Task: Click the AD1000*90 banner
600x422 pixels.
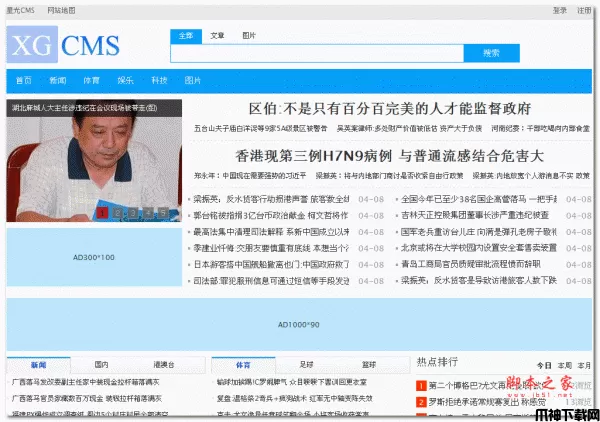Action: [298, 325]
